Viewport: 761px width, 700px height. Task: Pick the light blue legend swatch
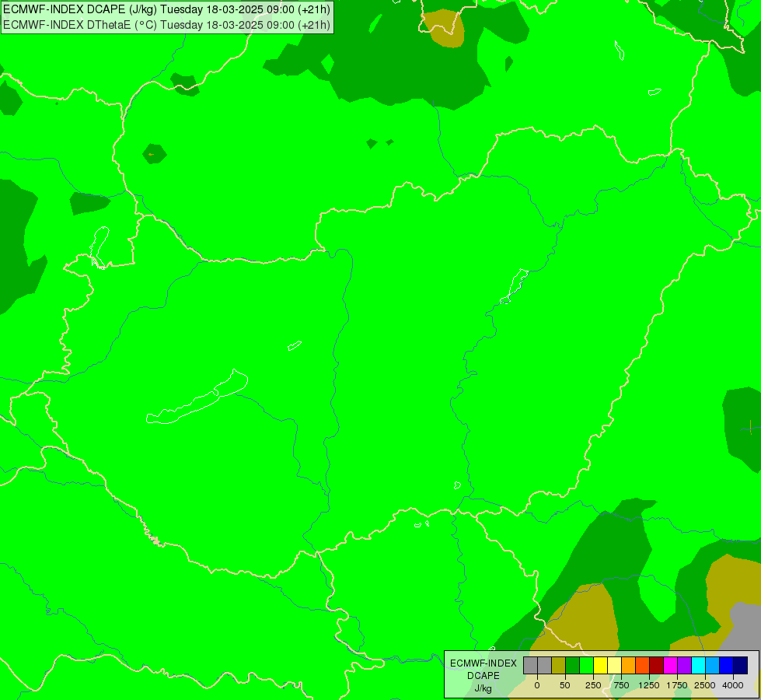coord(713,665)
